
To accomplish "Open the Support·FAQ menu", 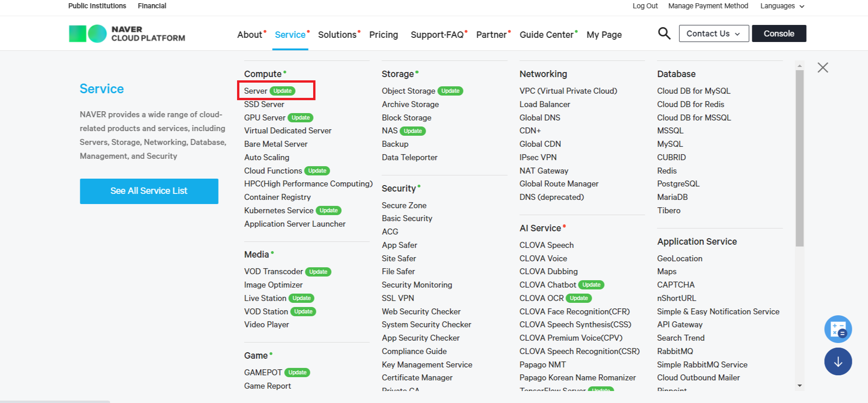I will coord(437,35).
